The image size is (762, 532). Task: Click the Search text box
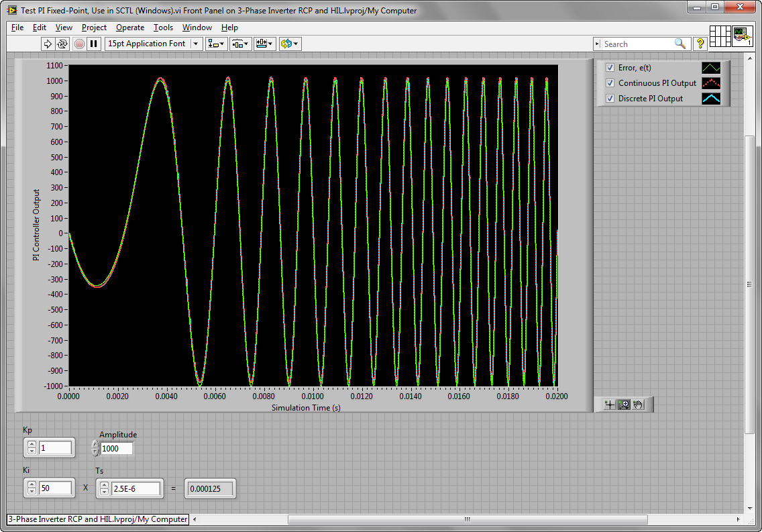(638, 44)
